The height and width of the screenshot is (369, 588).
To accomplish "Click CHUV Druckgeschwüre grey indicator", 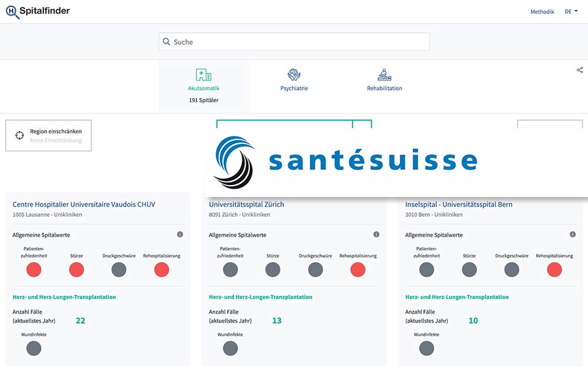I will [119, 270].
